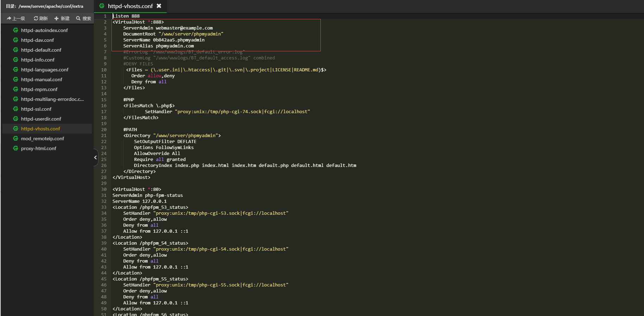Click the httpd-default.conf file icon
644x316 pixels.
pos(15,50)
